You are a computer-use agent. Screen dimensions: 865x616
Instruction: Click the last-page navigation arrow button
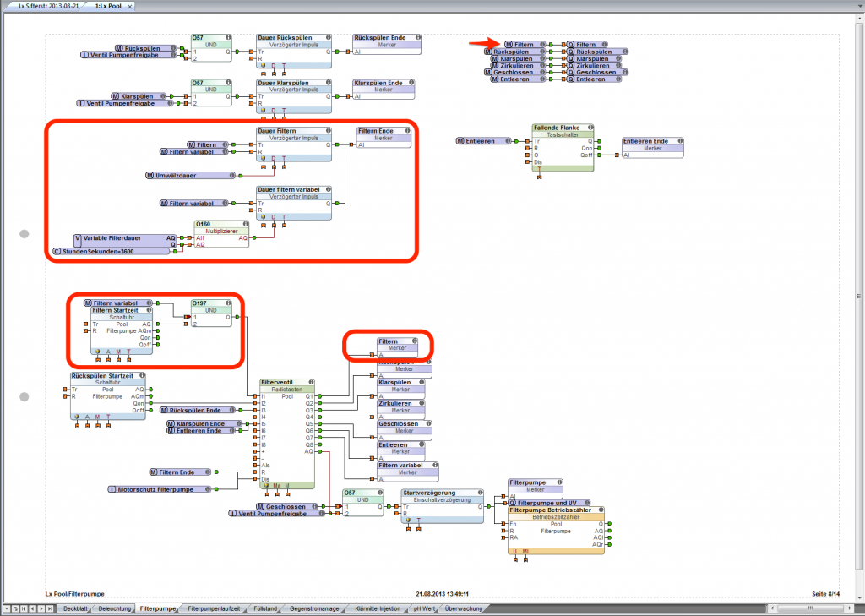coord(50,608)
